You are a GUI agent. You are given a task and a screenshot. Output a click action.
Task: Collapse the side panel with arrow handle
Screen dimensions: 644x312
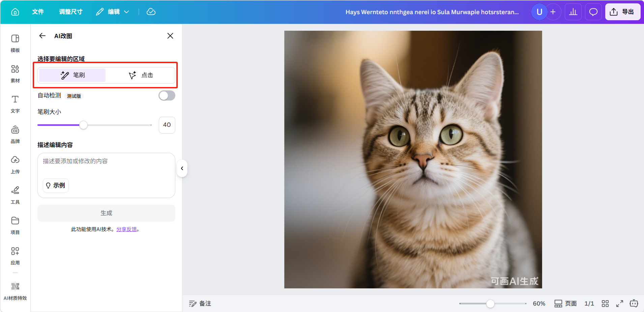pyautogui.click(x=182, y=168)
